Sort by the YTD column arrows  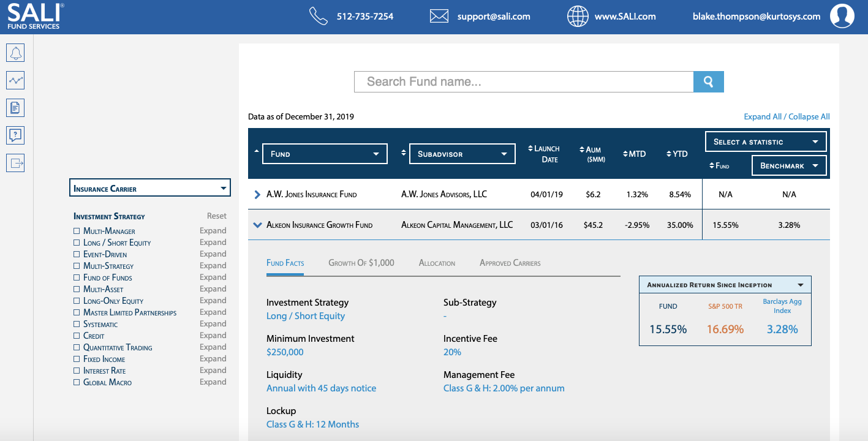click(670, 154)
